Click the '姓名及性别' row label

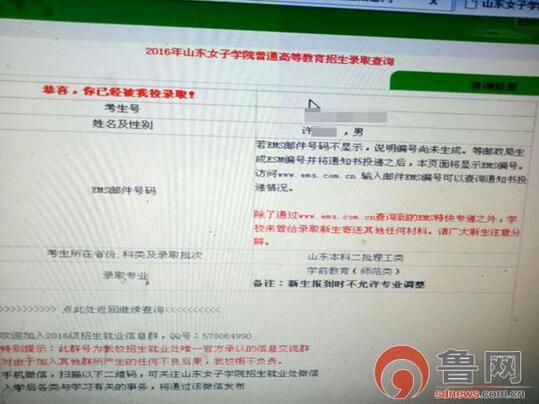(123, 124)
